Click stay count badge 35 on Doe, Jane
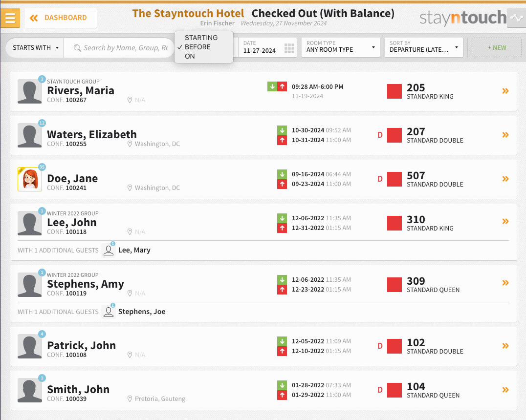The height and width of the screenshot is (420, 526). pyautogui.click(x=42, y=167)
